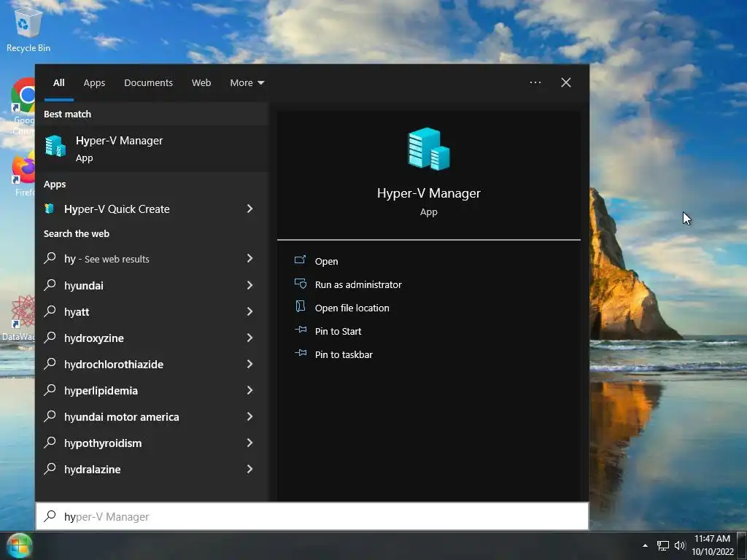This screenshot has width=747, height=560.
Task: Select the Google Chrome desktop shortcut
Action: point(23,106)
